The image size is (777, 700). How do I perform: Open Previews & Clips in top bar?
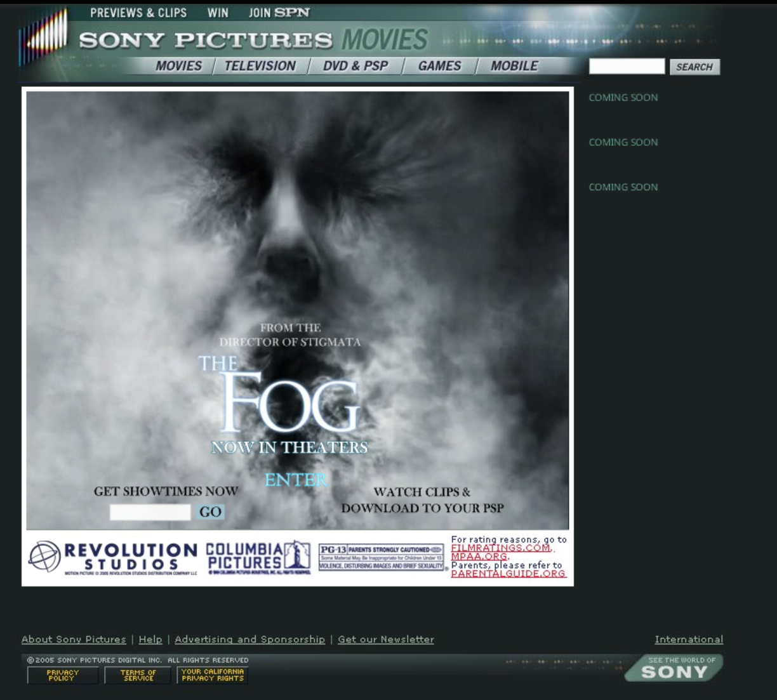(x=138, y=13)
